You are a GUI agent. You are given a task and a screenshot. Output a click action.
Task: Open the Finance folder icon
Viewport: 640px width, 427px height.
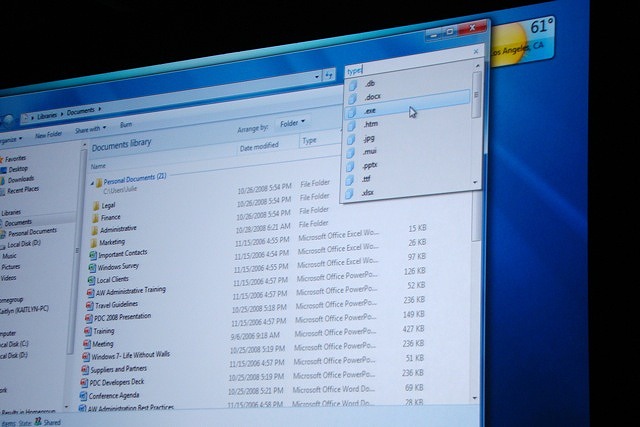coord(95,218)
